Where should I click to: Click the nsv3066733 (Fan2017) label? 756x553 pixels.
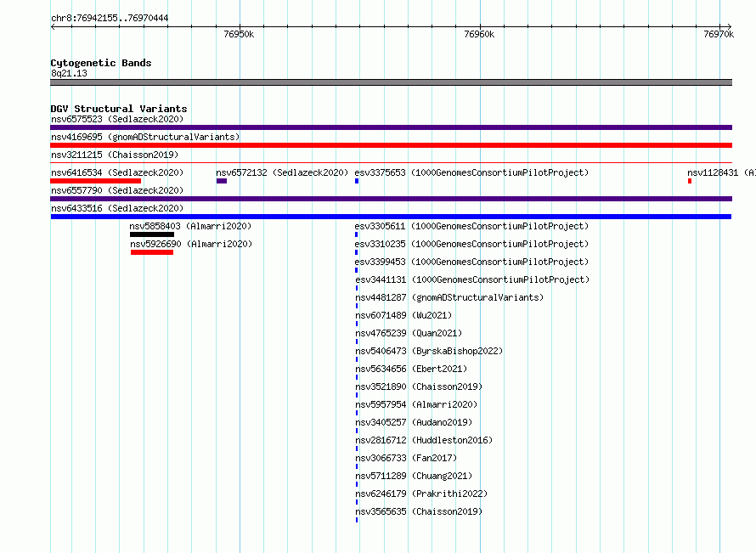coord(406,458)
